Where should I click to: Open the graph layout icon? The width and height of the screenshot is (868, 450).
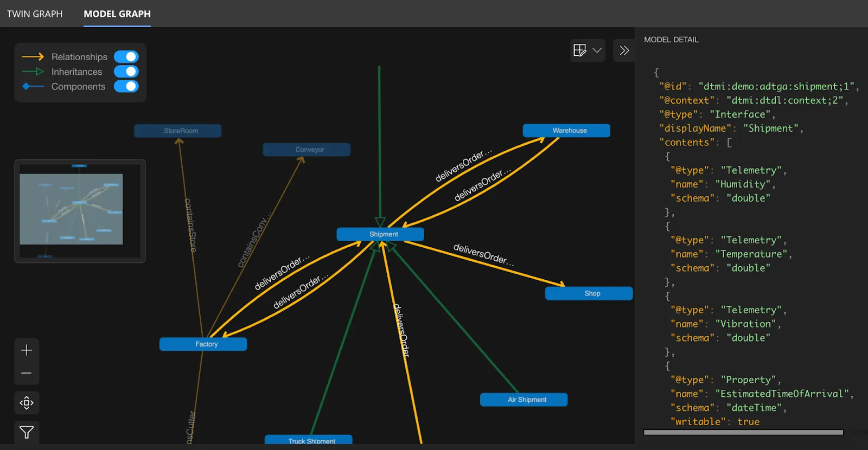[580, 50]
